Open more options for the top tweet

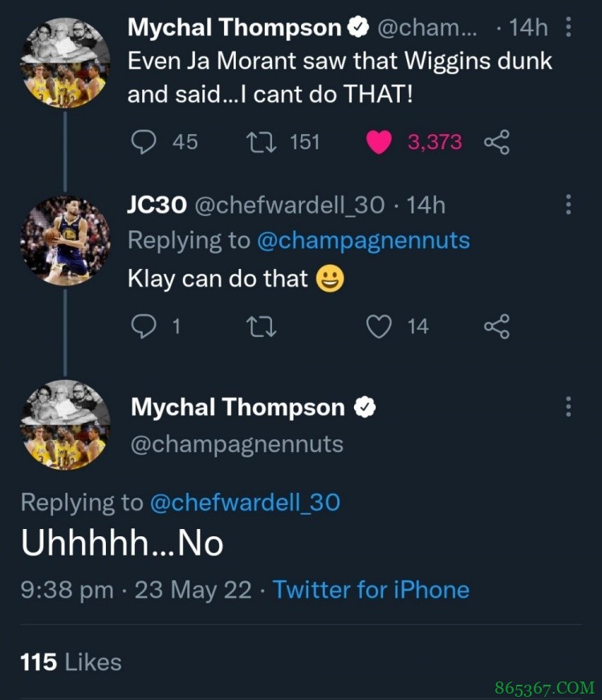(568, 28)
